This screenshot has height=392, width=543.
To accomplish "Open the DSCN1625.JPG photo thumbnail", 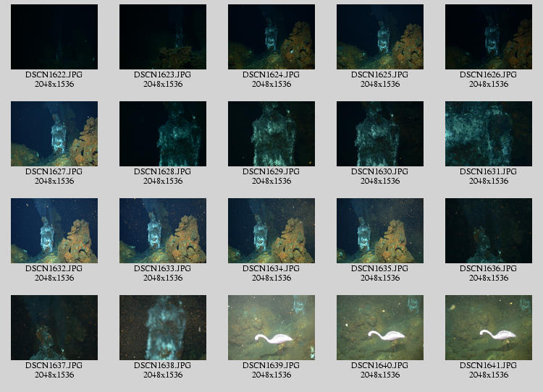I will tap(380, 37).
